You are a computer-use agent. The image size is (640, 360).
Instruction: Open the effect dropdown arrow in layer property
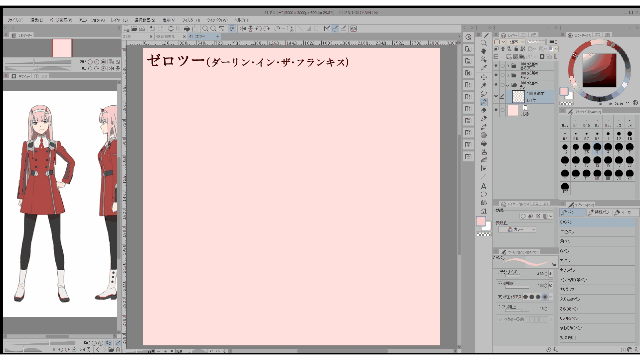tap(550, 216)
